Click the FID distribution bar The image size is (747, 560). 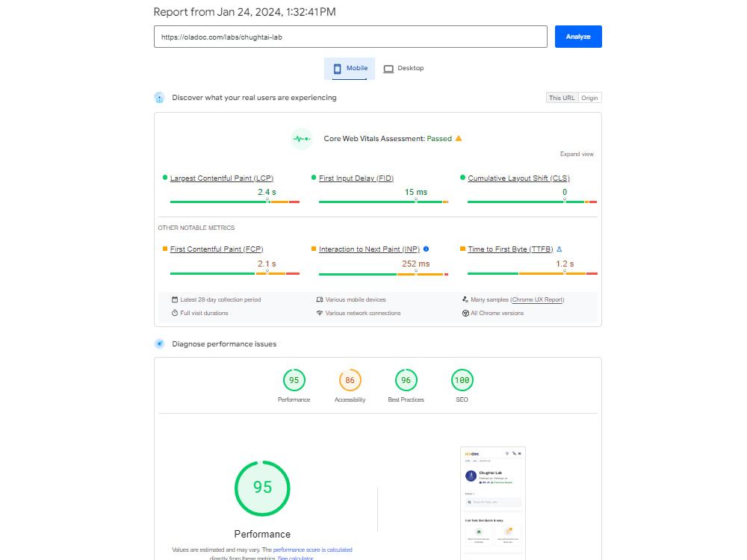[383, 202]
